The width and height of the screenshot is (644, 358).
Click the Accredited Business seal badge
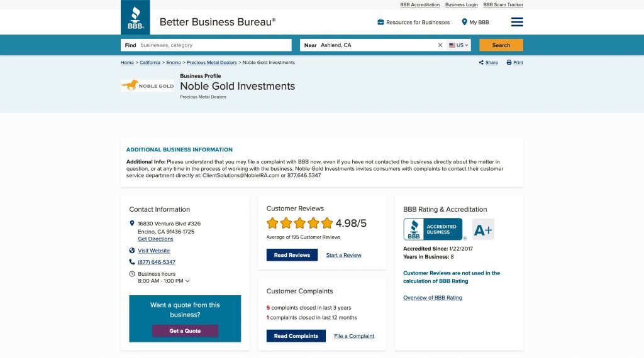pos(433,229)
